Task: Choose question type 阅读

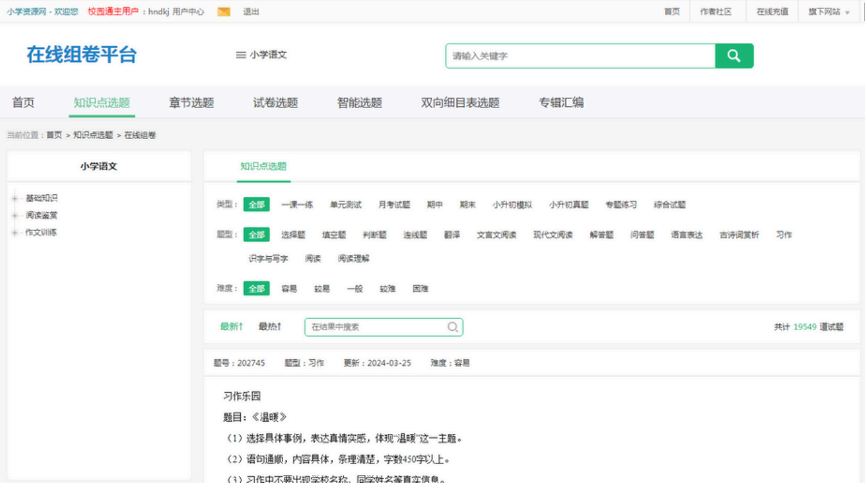Action: [x=313, y=259]
